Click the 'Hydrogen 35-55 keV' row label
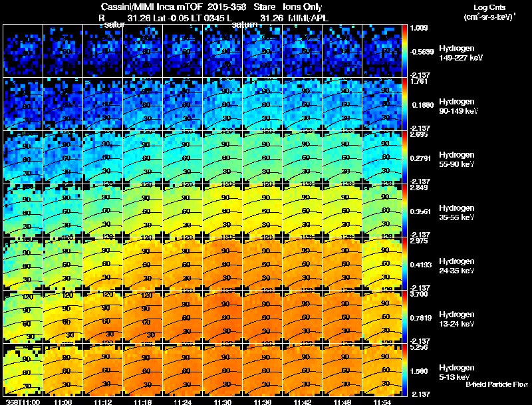The height and width of the screenshot is (405, 532). (x=457, y=213)
